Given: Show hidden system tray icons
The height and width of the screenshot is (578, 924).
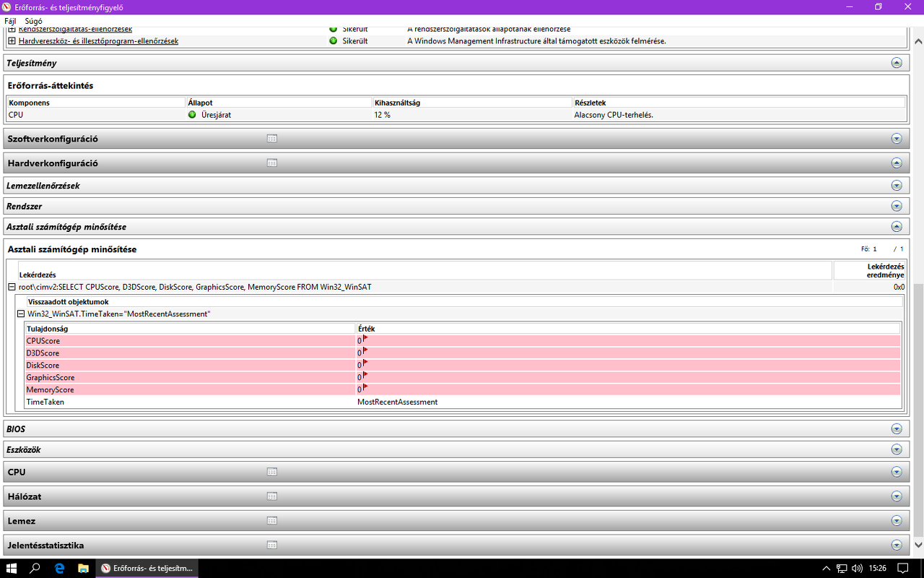Looking at the screenshot, I should pyautogui.click(x=827, y=569).
